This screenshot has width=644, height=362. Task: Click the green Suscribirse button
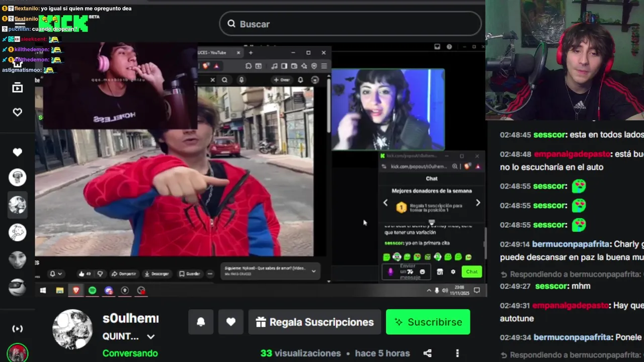click(x=428, y=322)
